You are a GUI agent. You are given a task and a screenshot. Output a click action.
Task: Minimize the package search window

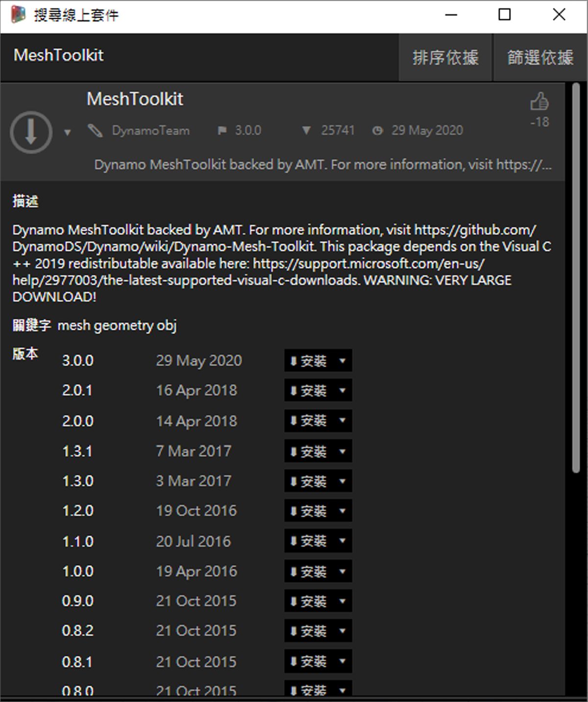[451, 15]
